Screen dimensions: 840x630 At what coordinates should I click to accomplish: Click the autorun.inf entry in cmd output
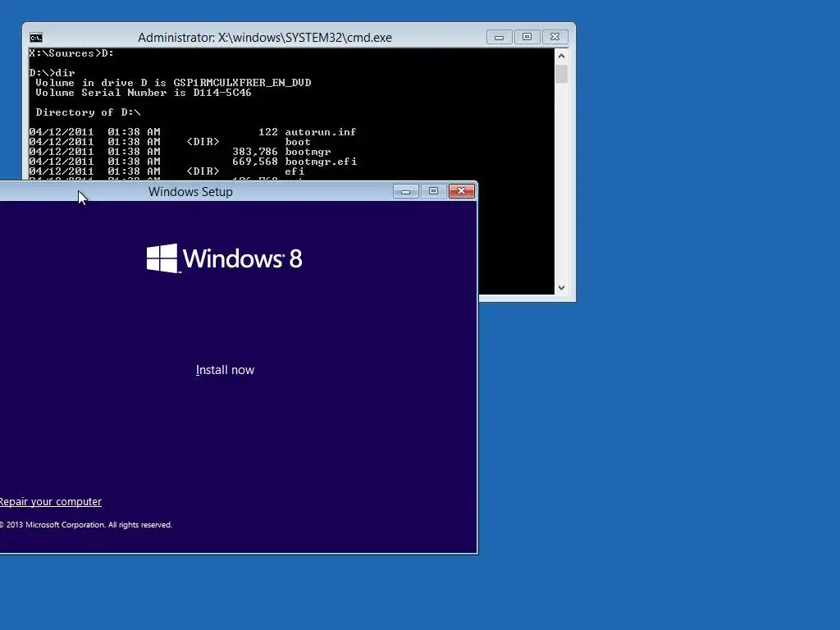point(321,132)
